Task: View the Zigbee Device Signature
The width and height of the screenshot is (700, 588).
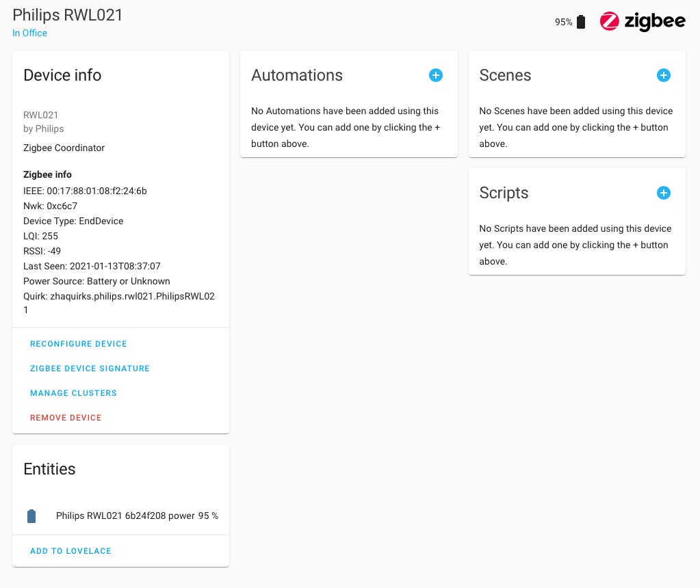Action: click(90, 369)
